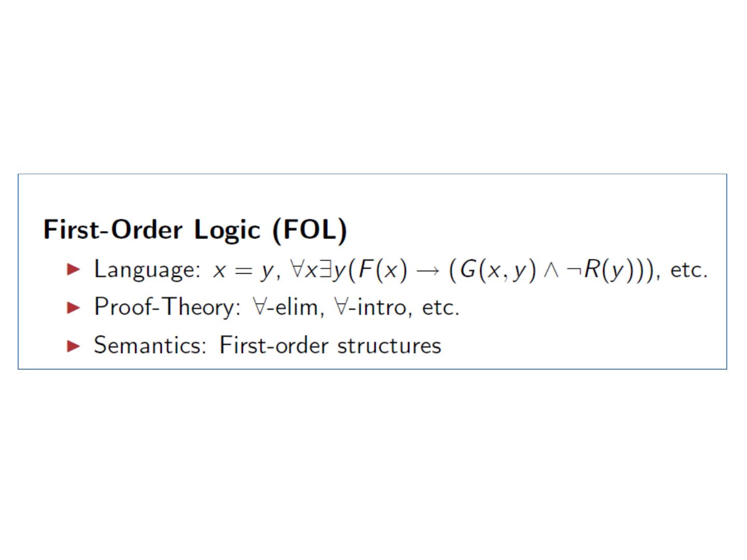This screenshot has height=560, width=747.
Task: Click the red bullet beside Proof-Theory
Action: (74, 307)
